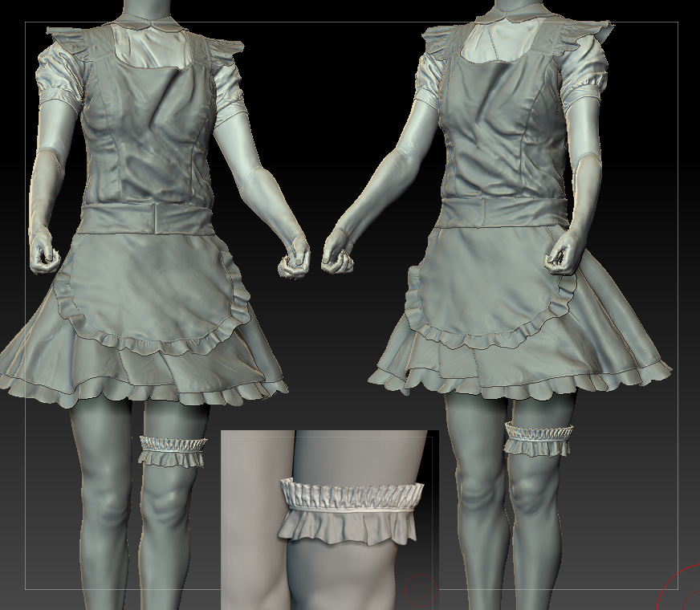Select the garter on the right model's thigh
Viewport: 700px width, 610px height.
pyautogui.click(x=539, y=439)
